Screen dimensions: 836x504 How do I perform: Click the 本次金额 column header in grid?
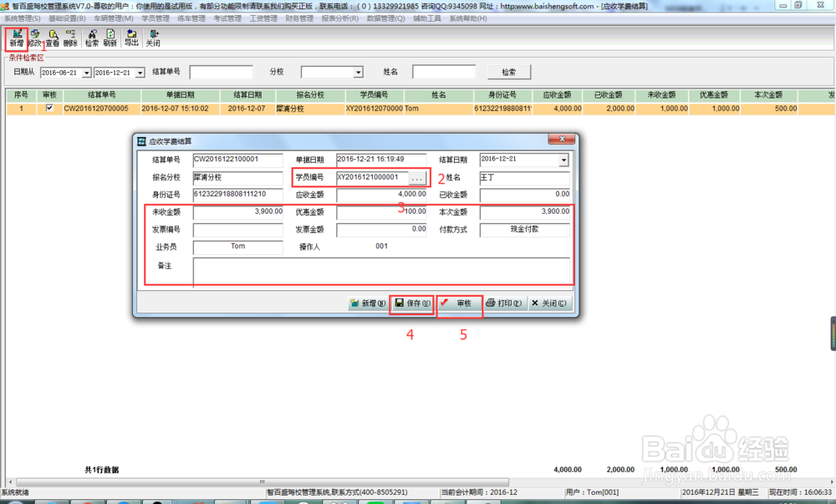pos(768,94)
